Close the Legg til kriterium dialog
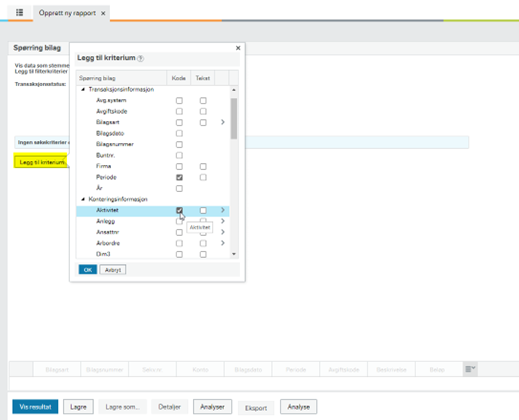Image resolution: width=519 pixels, height=420 pixels. tap(238, 48)
